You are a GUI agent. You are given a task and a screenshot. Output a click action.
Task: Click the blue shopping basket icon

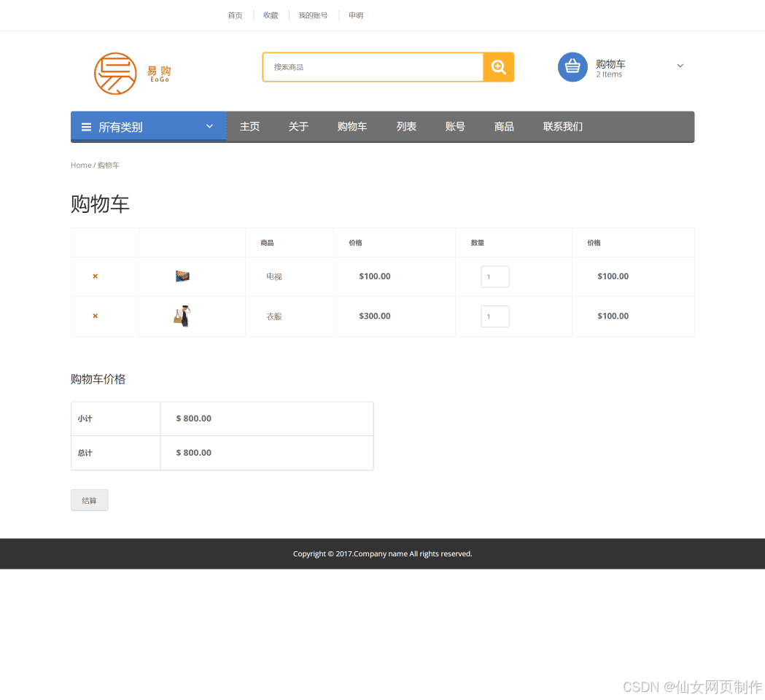572,67
